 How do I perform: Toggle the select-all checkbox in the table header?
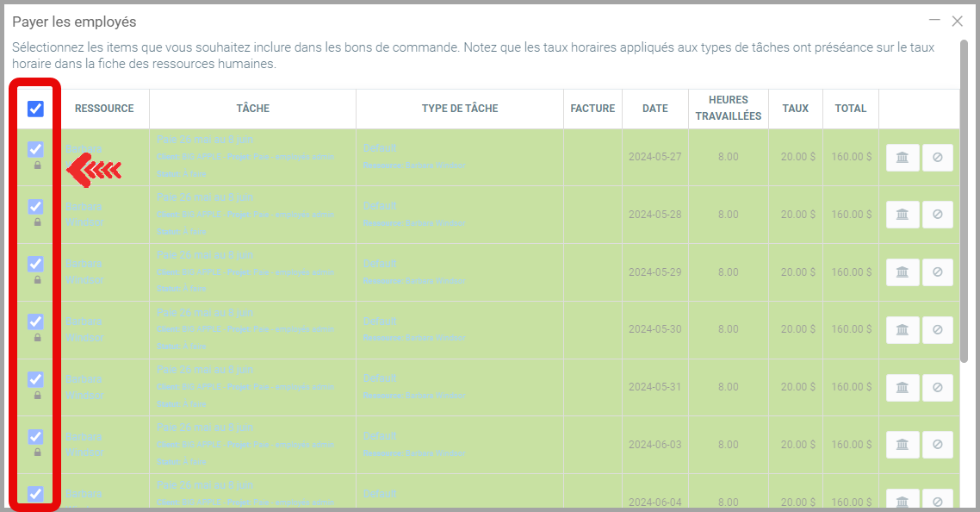pyautogui.click(x=35, y=109)
